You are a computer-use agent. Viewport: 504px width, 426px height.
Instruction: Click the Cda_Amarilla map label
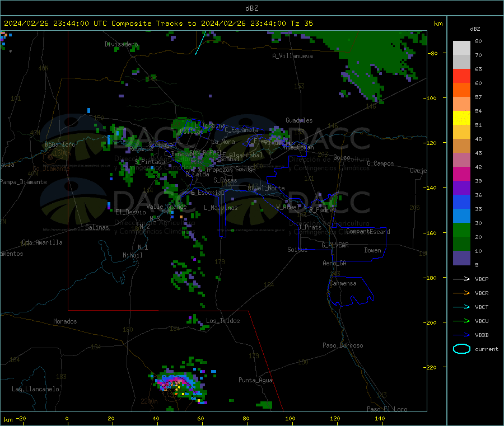coord(42,242)
